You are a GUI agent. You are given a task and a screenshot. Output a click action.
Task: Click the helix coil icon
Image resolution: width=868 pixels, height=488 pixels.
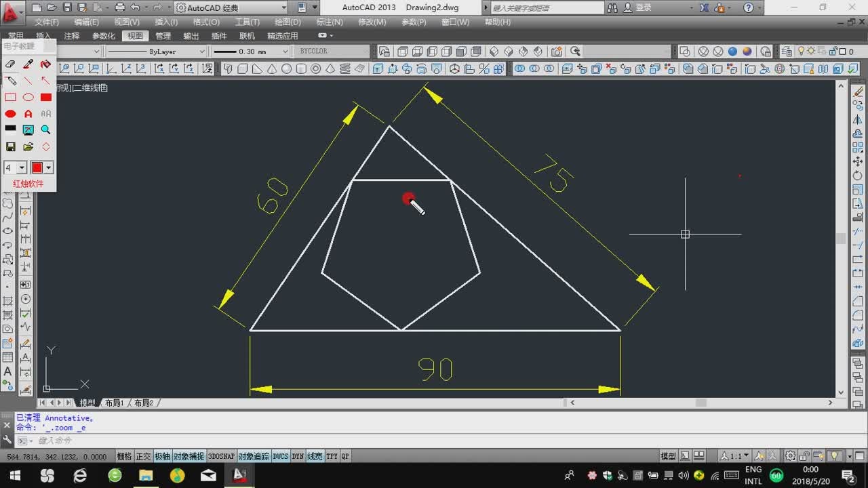(x=345, y=68)
